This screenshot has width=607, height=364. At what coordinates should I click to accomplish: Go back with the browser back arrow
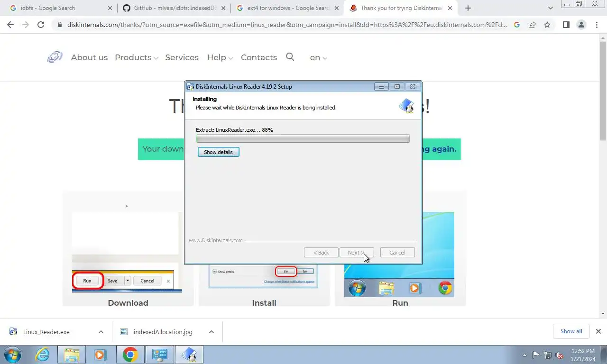pos(10,25)
